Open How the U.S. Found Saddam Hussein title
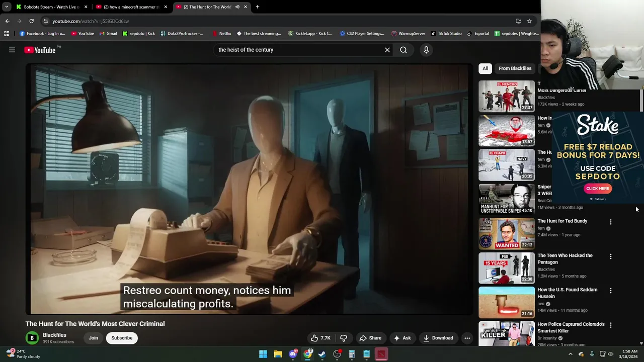The width and height of the screenshot is (644, 362). tap(567, 293)
